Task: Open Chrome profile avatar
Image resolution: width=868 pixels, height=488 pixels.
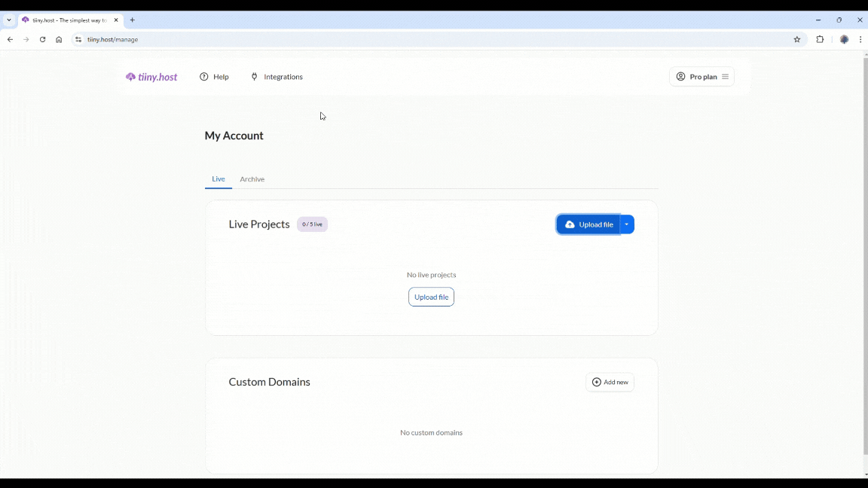Action: point(844,39)
